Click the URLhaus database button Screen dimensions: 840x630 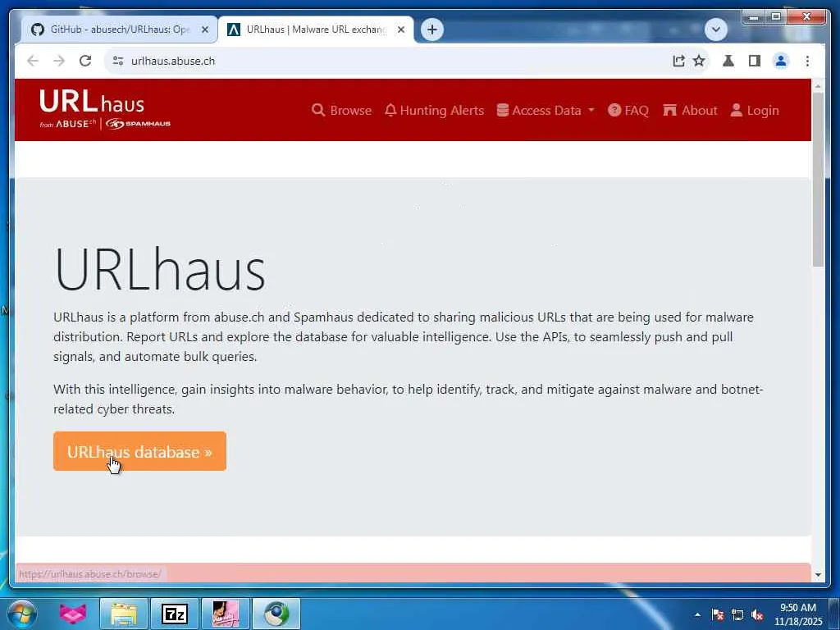(139, 452)
